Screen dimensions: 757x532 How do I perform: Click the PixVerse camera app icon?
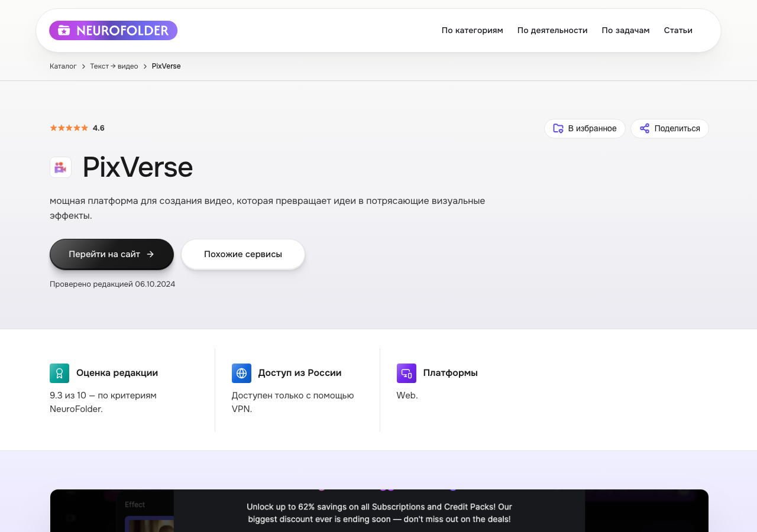[60, 167]
